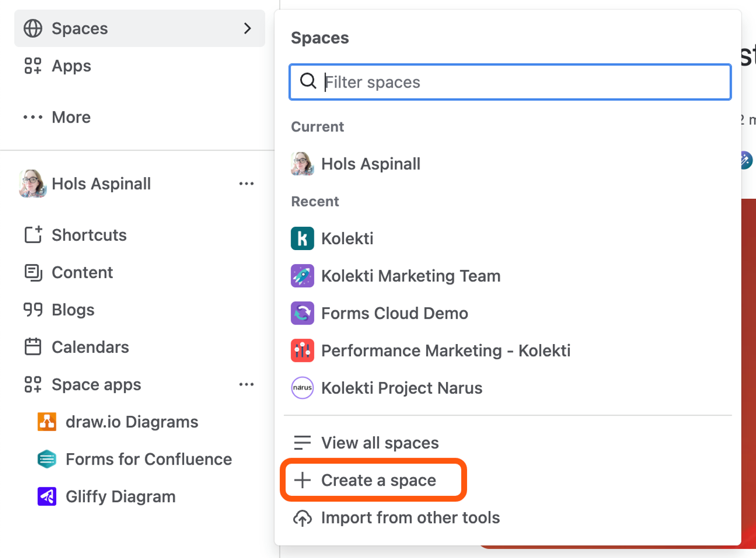Click the globe icon next to Spaces
The height and width of the screenshot is (558, 756).
(x=33, y=28)
